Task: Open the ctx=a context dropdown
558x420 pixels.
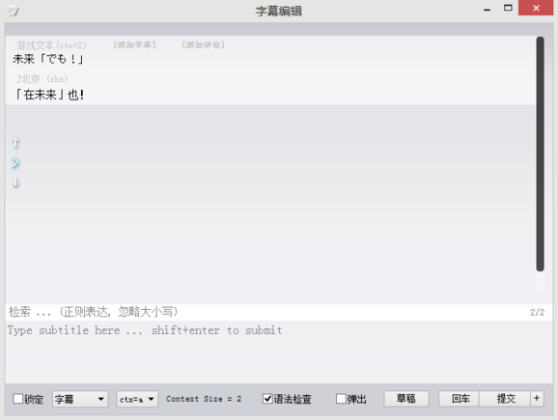Action: pos(137,399)
